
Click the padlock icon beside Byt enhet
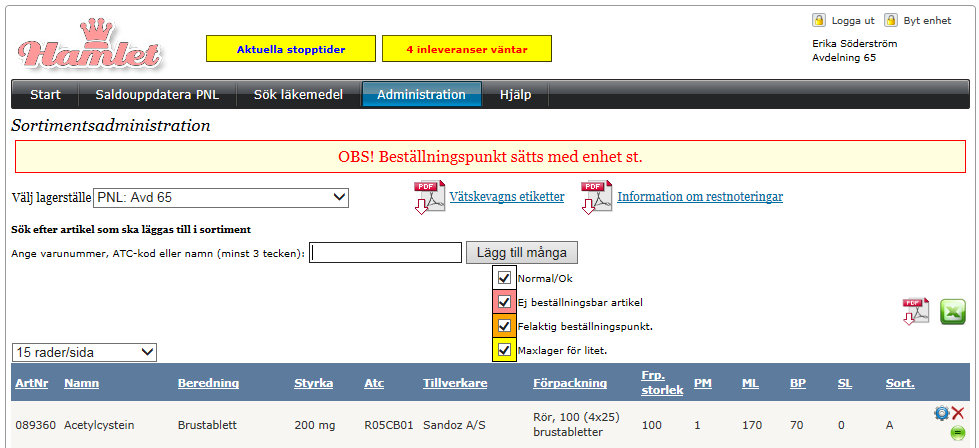[x=892, y=20]
